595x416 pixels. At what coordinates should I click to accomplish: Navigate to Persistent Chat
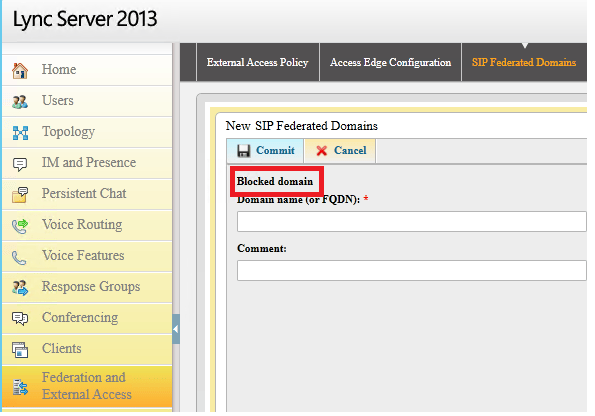coord(87,195)
